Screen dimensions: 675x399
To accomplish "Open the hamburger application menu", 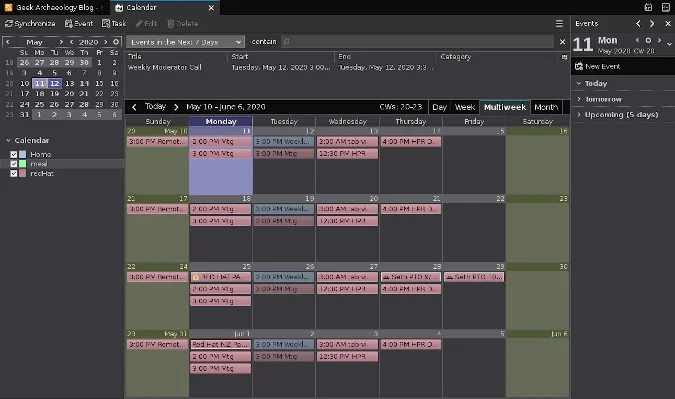I will [559, 24].
